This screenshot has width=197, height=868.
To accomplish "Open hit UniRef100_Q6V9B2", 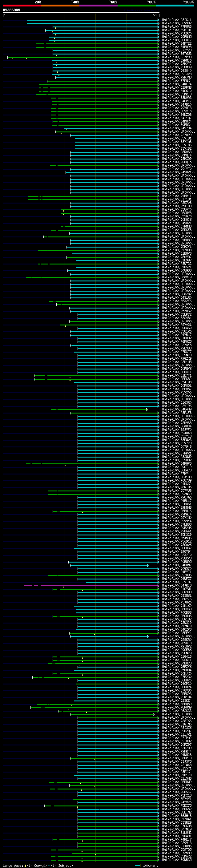I will 177,23.
